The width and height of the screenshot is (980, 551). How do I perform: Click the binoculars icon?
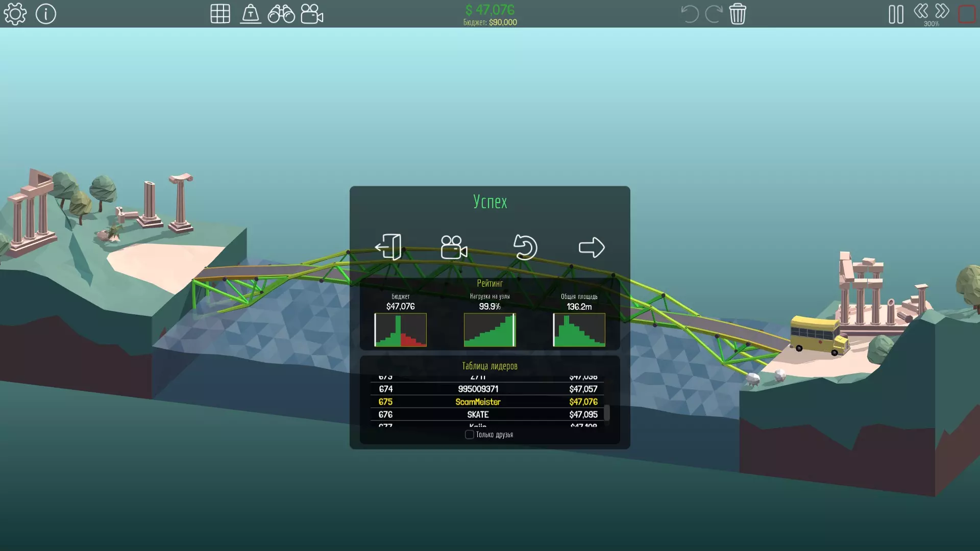[281, 14]
